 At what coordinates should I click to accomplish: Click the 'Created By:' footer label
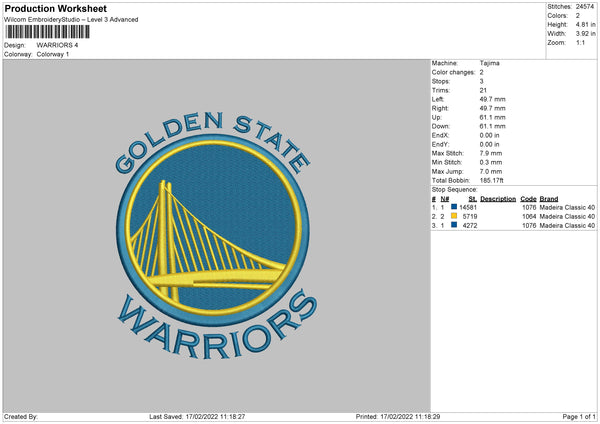coord(21,417)
